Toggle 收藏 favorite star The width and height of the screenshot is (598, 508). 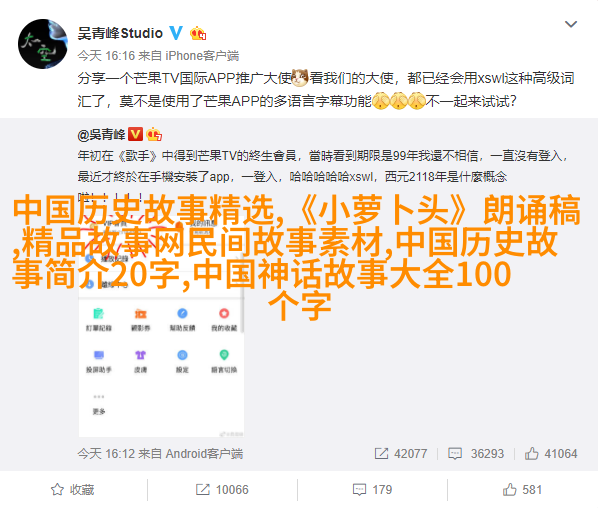coord(72,490)
